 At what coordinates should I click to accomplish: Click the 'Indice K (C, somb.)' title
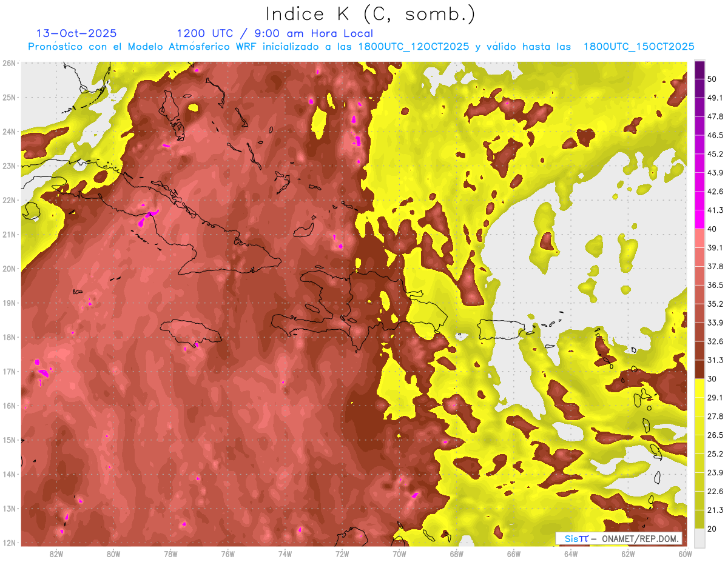[x=371, y=14]
